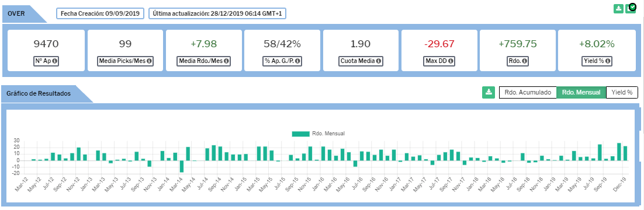Screen dimensions: 644x210
Task: Click the info icon beside the Rdo. label
Action: 524,61
